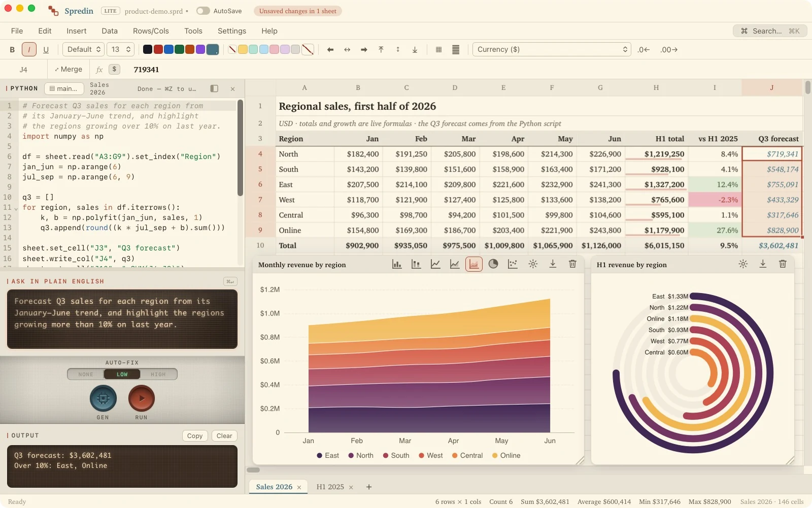
Task: Open the dollar sign formula type selector
Action: pyautogui.click(x=114, y=69)
